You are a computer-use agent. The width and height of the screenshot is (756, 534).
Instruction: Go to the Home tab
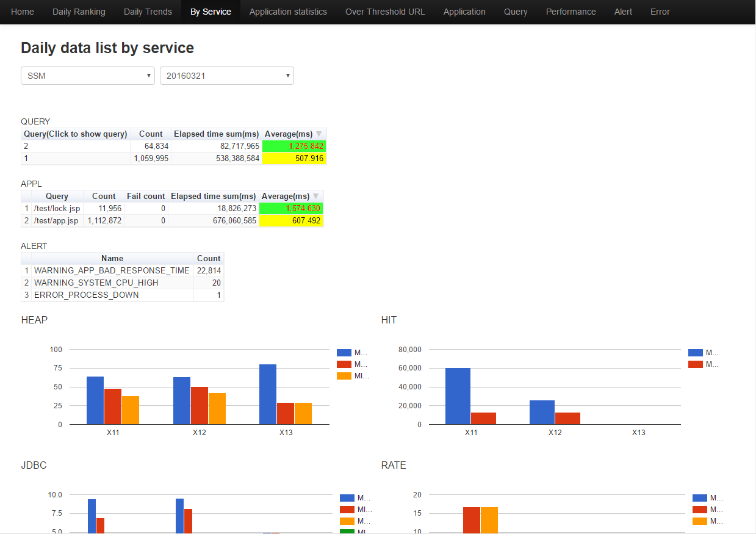pyautogui.click(x=23, y=12)
